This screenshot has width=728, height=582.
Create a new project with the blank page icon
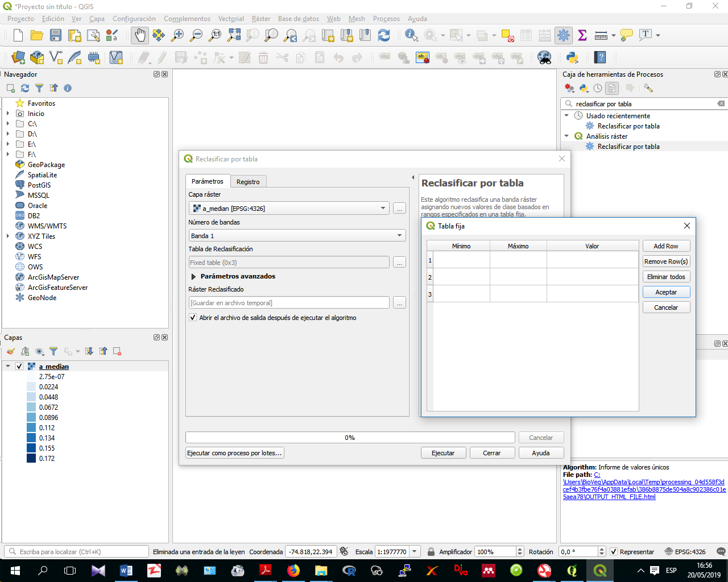coord(18,35)
